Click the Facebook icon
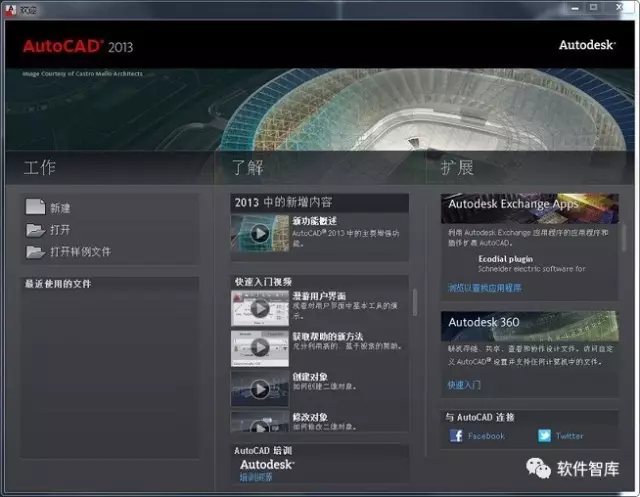 click(x=456, y=436)
